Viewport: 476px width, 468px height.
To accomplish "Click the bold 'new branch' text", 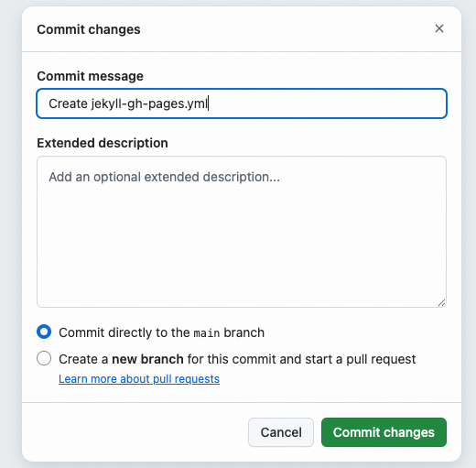I will [147, 359].
